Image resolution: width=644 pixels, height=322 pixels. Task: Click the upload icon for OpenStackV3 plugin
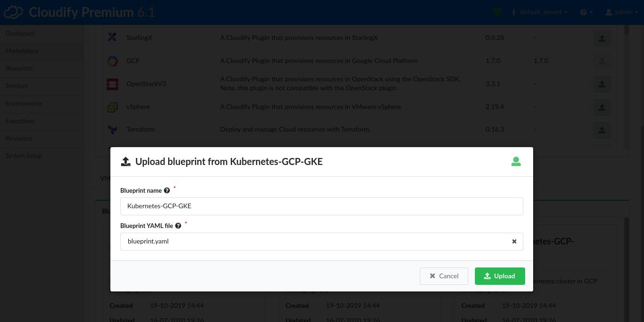coord(602,84)
